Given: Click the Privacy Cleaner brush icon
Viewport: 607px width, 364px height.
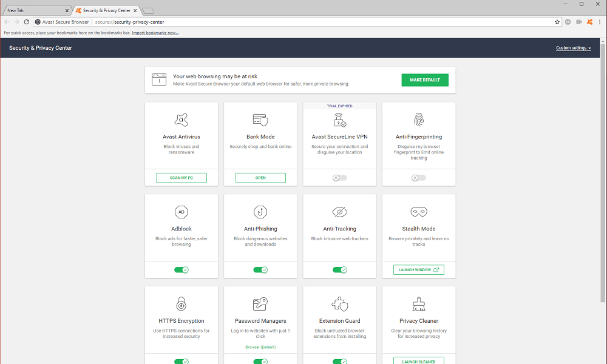Looking at the screenshot, I should [419, 304].
